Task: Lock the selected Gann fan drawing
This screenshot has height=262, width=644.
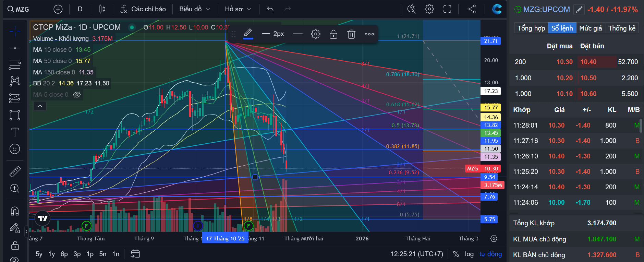Action: [x=333, y=34]
